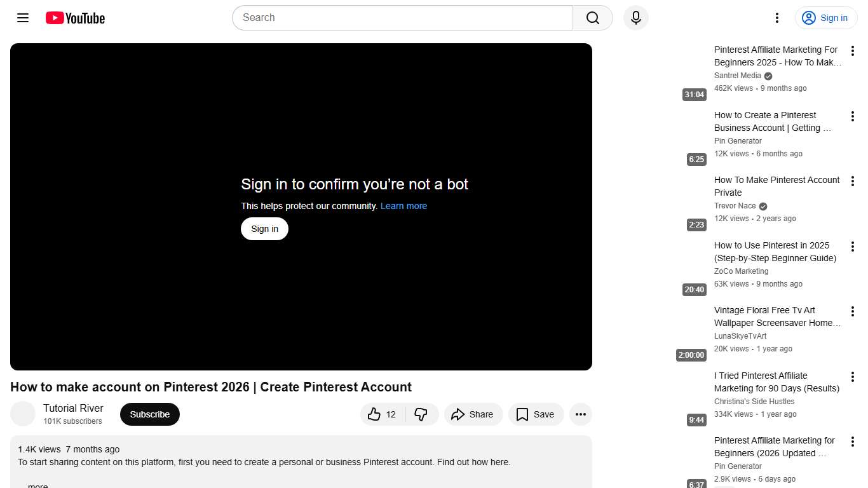Open options menu for Pin Generator video
Image resolution: width=868 pixels, height=488 pixels.
(852, 116)
